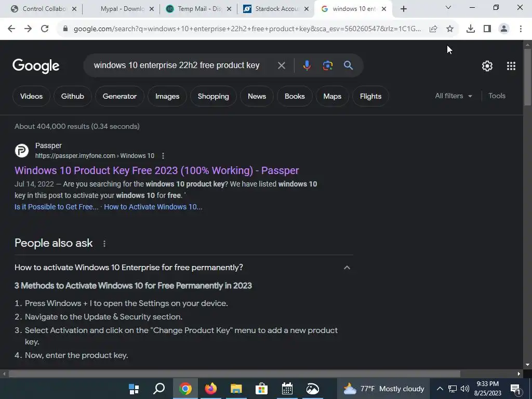Screen dimensions: 532x399
Task: Open the All filters dropdown
Action: click(x=454, y=96)
